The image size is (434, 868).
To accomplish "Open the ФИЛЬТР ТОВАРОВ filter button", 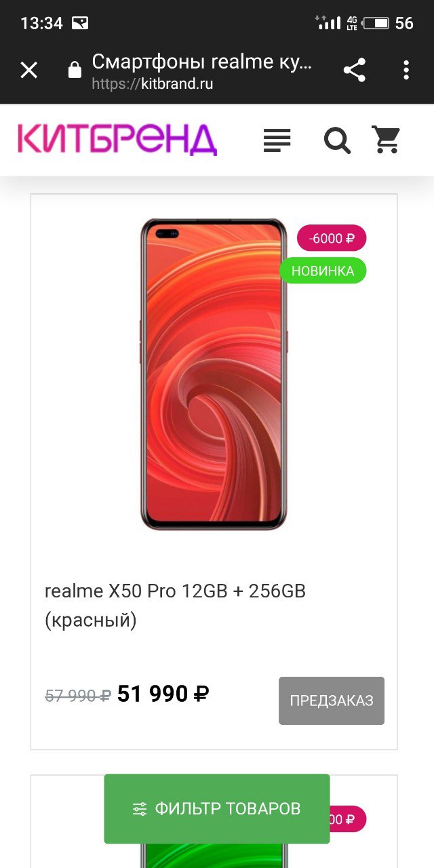I will coord(217,808).
